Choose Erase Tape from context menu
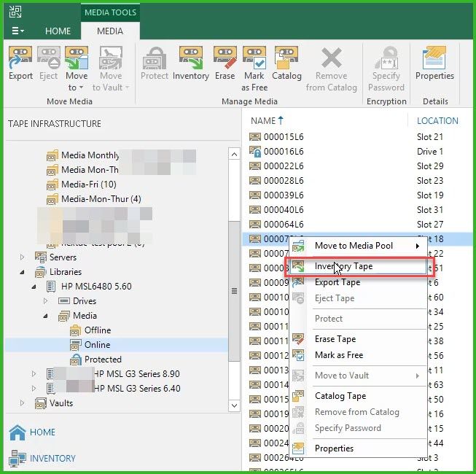 pos(335,339)
